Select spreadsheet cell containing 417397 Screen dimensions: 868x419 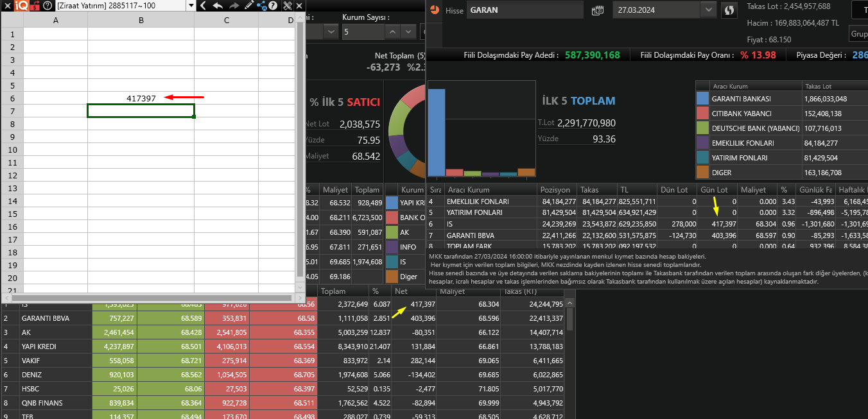pos(141,98)
